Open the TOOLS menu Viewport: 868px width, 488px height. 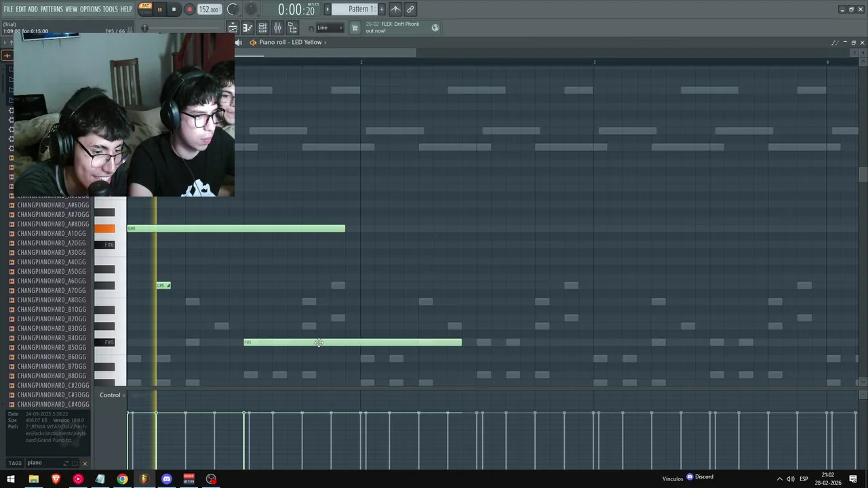(110, 9)
